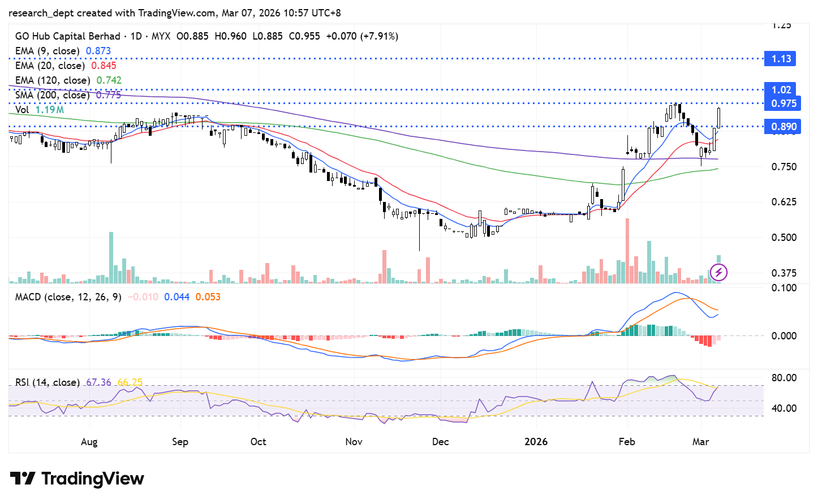Select the MACD (close, 12, 26, 9) legend
Image resolution: width=818 pixels, height=504 pixels.
[68, 297]
